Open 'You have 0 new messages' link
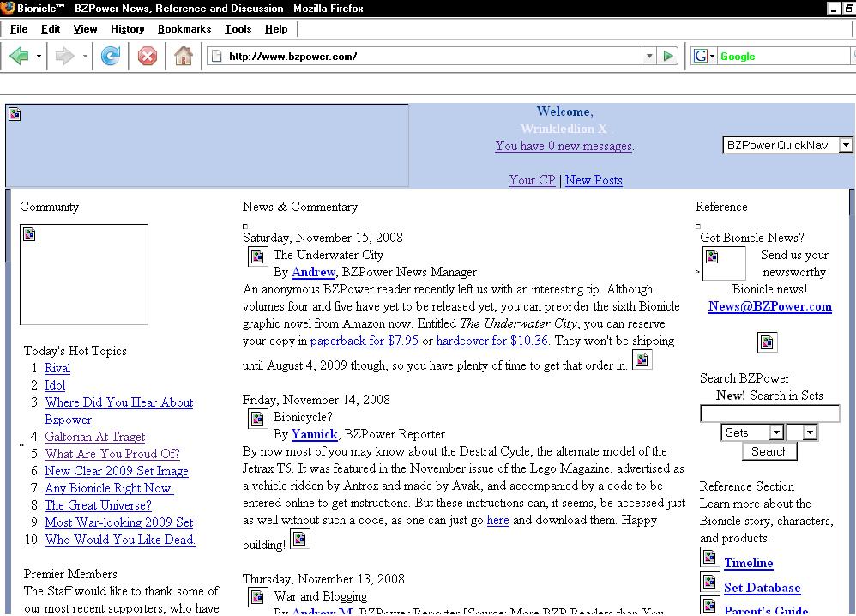Viewport: 856px width, 616px height. click(564, 146)
